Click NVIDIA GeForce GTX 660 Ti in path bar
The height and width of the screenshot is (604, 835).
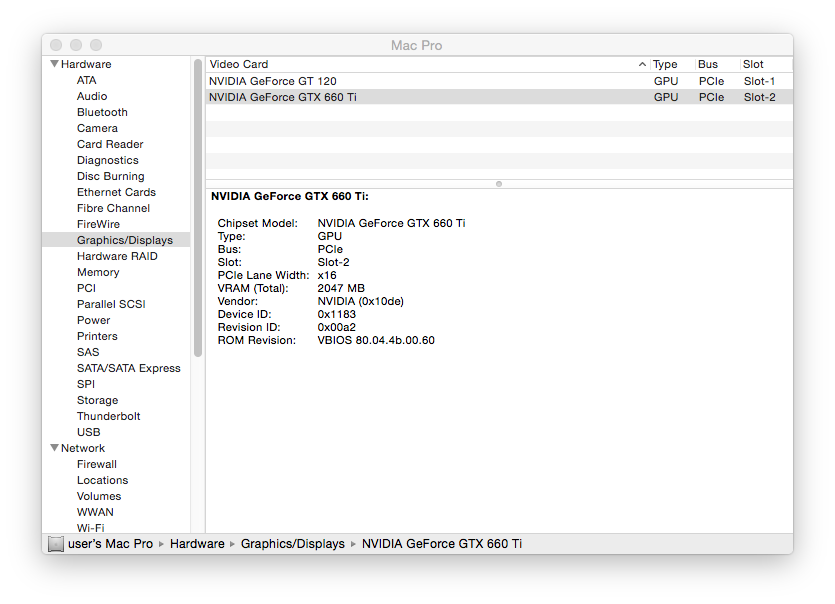(x=441, y=544)
